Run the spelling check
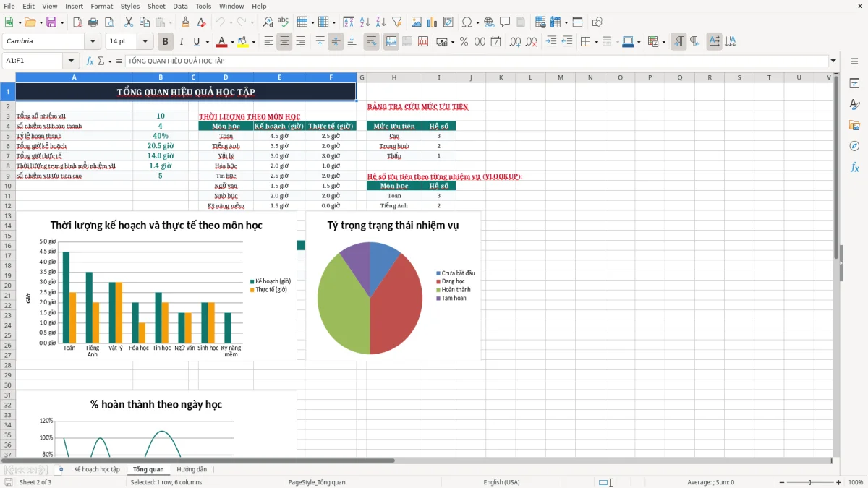 [x=284, y=22]
